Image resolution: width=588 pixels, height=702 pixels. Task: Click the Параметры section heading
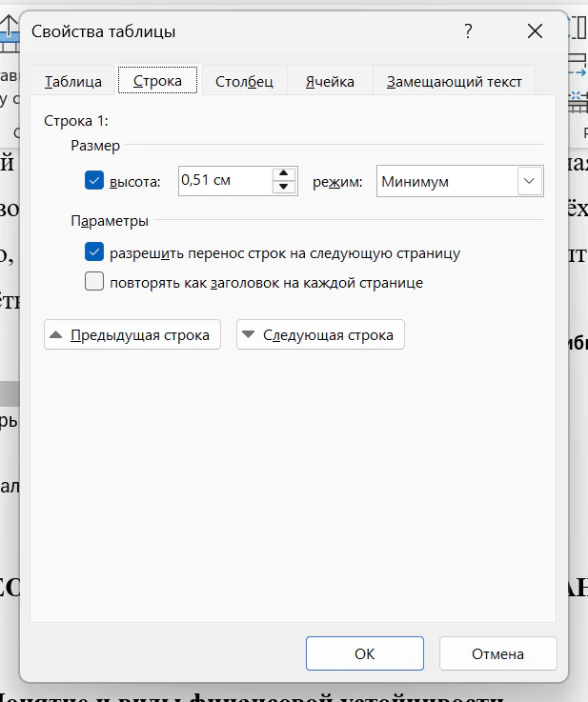coord(110,221)
